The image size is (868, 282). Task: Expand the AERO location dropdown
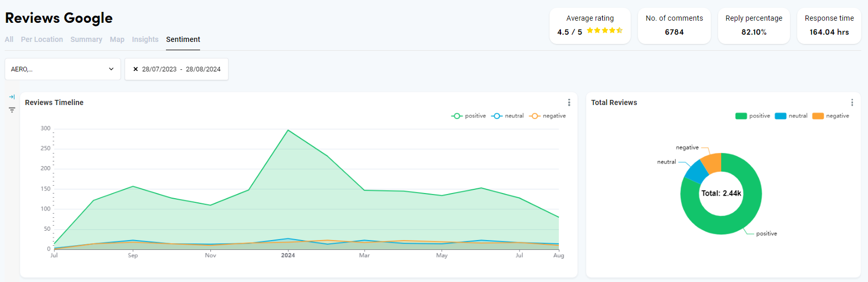click(x=63, y=69)
